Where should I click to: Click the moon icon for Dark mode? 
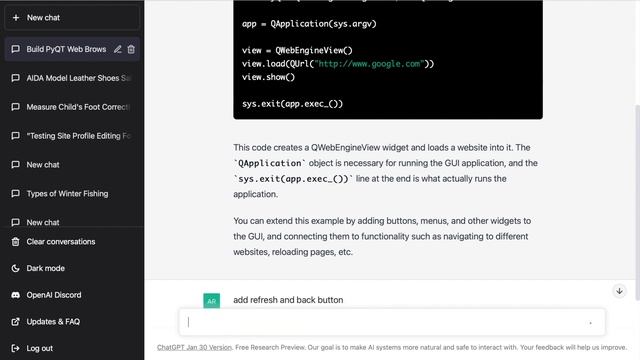16,268
